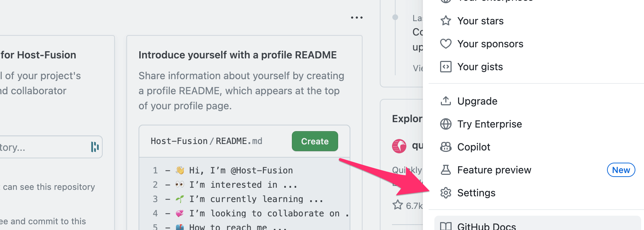644x230 pixels.
Task: Click the upload icon beside Upgrade
Action: pos(445,101)
